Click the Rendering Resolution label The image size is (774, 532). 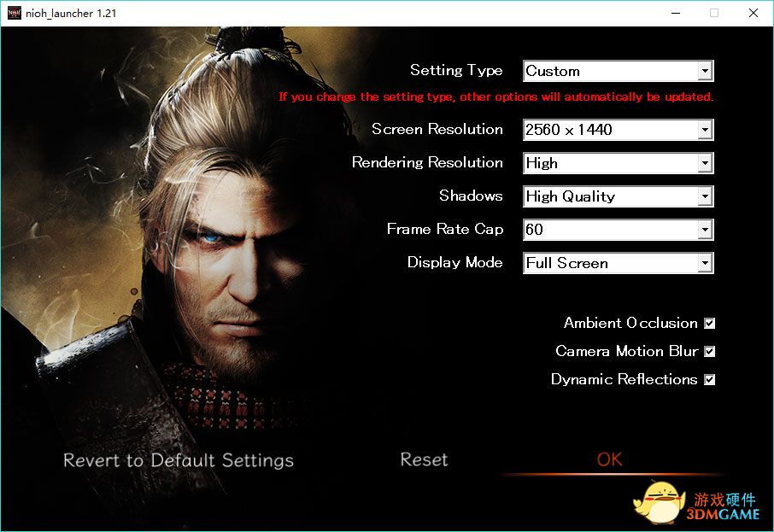point(427,162)
